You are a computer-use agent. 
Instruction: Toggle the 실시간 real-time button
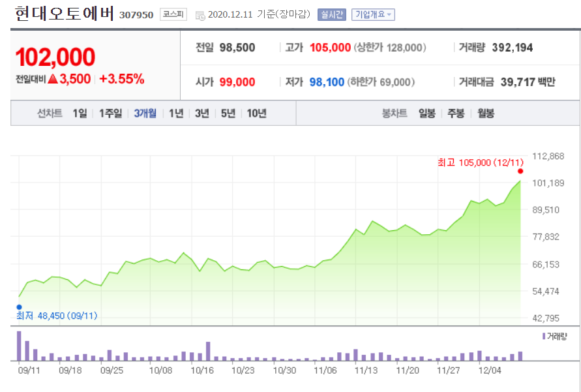pyautogui.click(x=332, y=15)
